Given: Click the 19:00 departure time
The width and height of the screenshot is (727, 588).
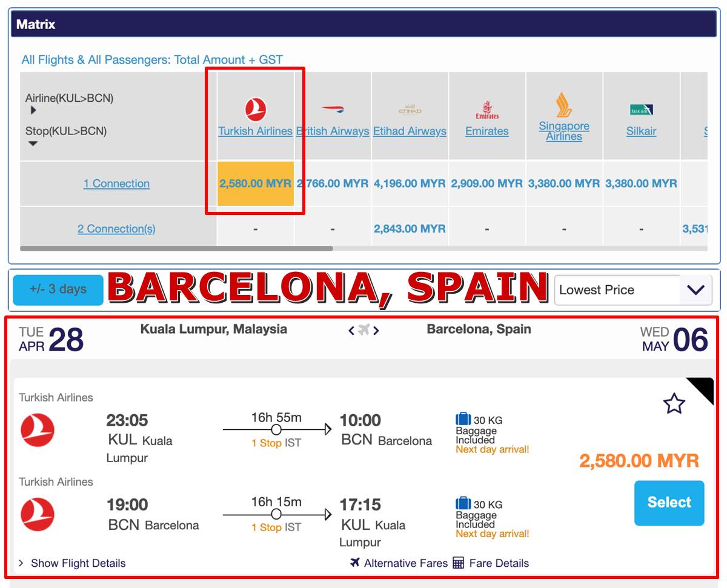Looking at the screenshot, I should 127,504.
